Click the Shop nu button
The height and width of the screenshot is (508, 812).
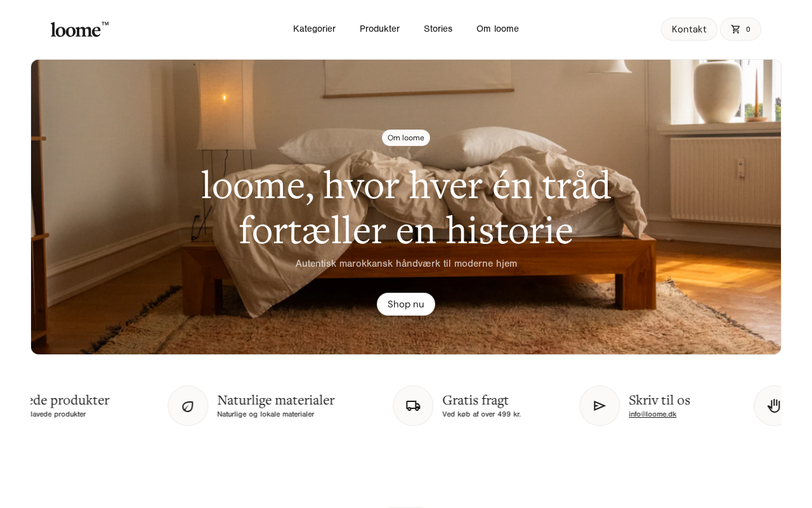(406, 304)
